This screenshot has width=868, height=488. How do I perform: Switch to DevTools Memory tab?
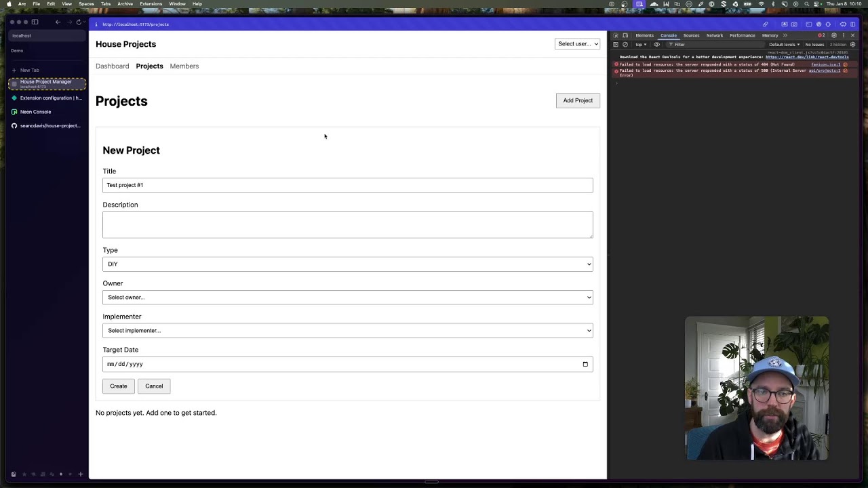(770, 35)
